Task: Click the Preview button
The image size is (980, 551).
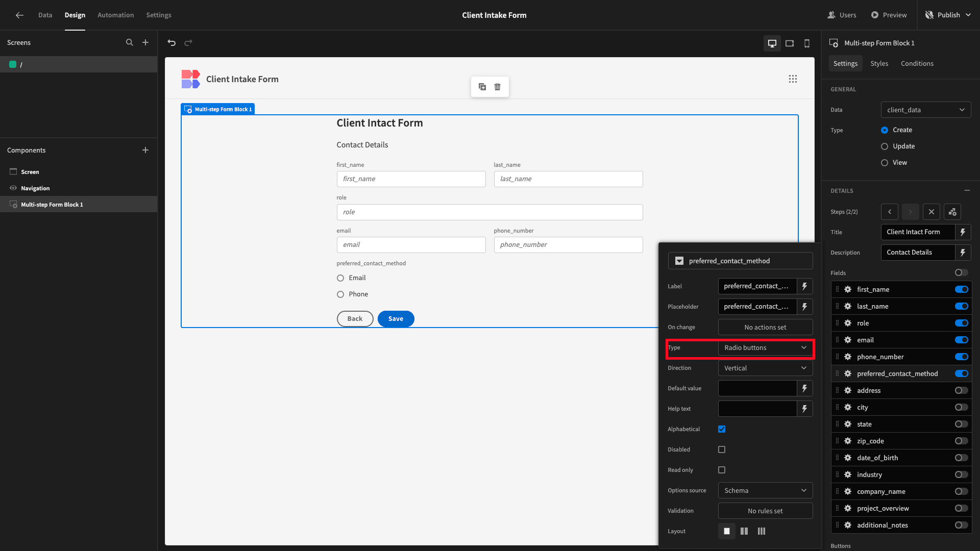Action: [x=889, y=15]
